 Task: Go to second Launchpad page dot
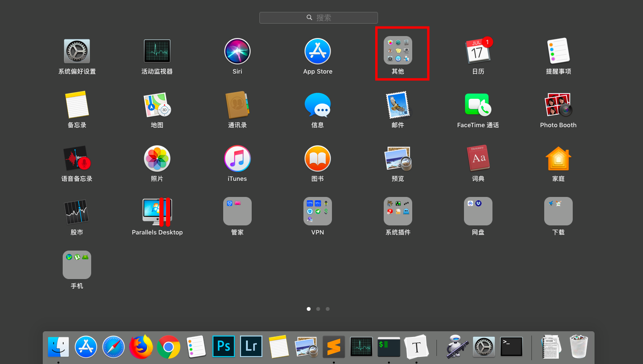click(x=318, y=309)
